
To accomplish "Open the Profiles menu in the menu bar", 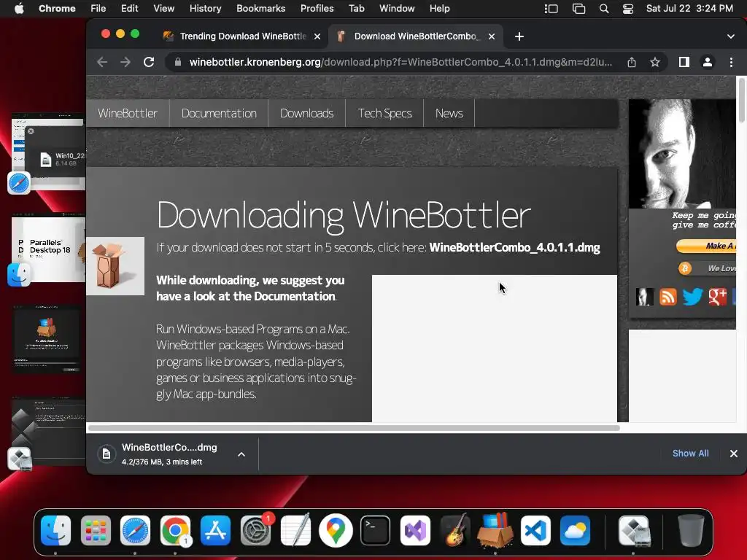I will coord(317,9).
